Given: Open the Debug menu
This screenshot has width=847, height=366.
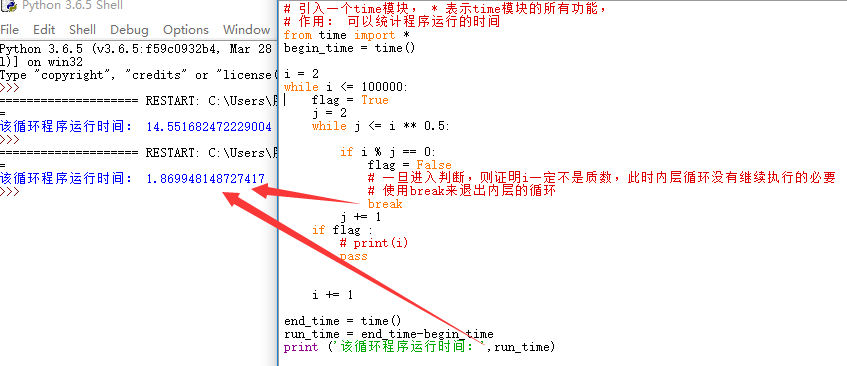Looking at the screenshot, I should tap(130, 30).
